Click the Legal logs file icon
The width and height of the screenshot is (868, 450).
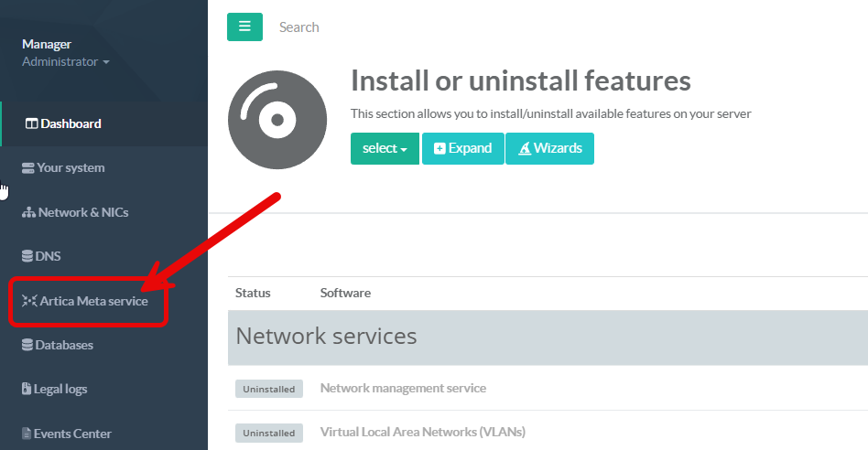27,390
